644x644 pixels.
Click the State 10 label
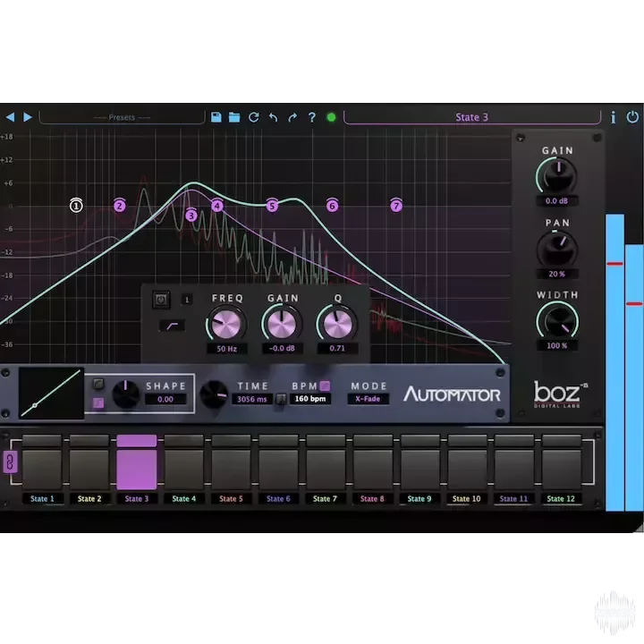click(467, 498)
